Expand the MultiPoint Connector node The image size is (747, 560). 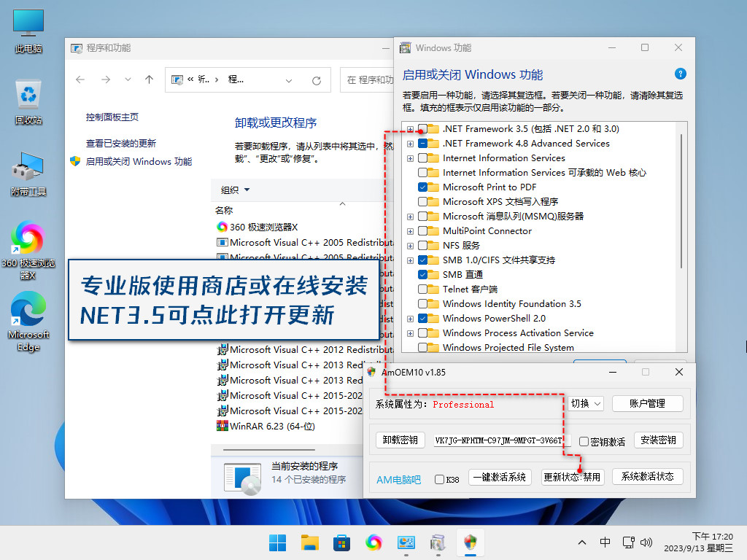click(x=410, y=231)
